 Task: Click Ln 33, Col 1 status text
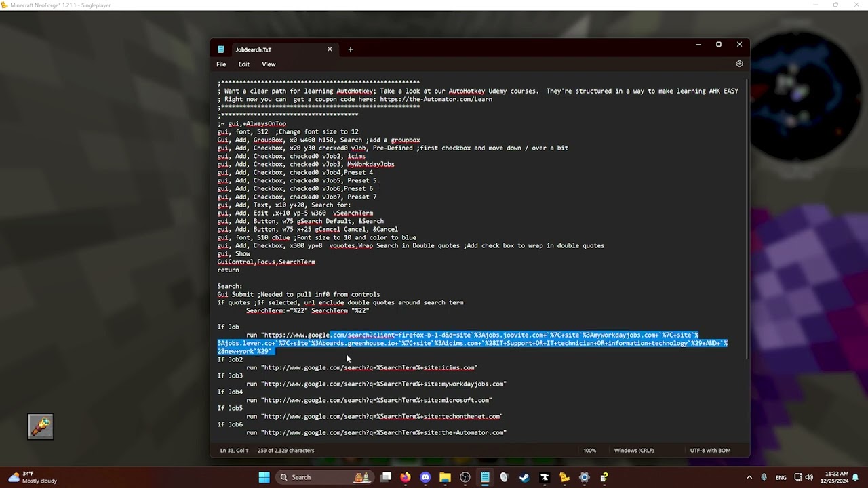pyautogui.click(x=234, y=451)
